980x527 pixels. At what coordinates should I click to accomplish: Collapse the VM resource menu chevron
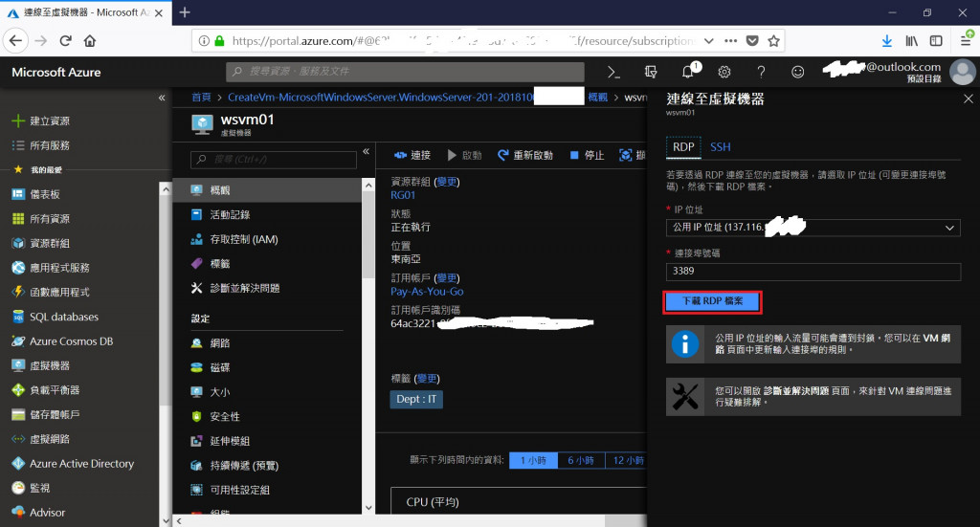coord(367,151)
